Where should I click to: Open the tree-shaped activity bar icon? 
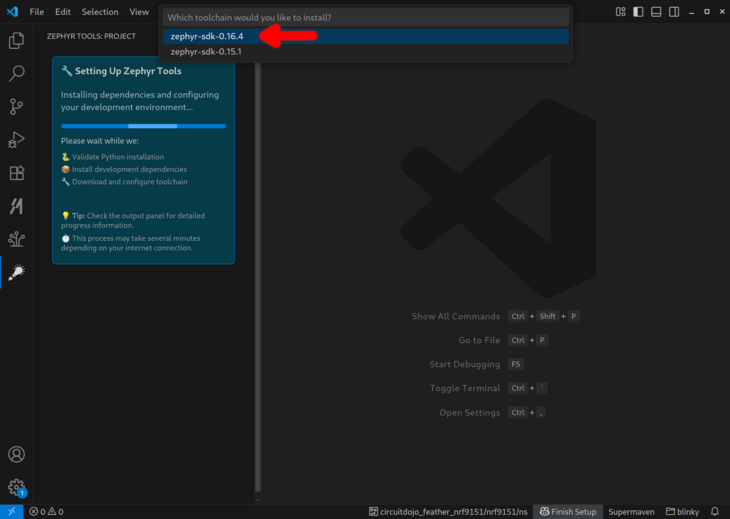[16, 239]
